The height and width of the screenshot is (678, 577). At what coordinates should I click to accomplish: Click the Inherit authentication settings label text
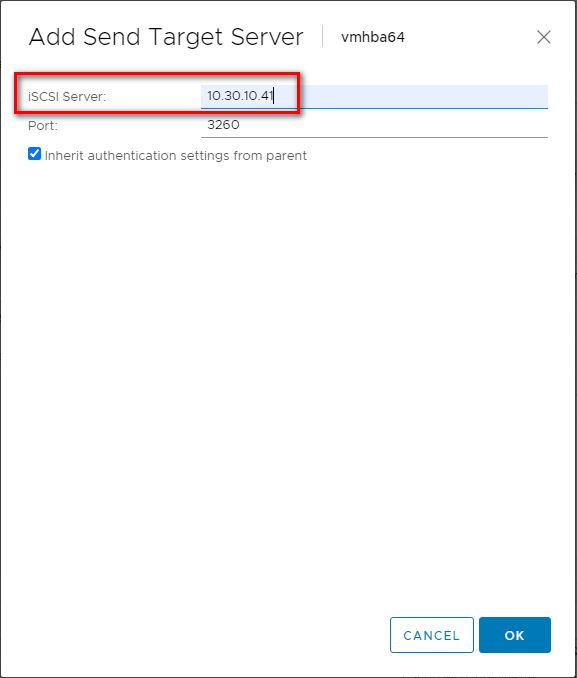point(176,156)
